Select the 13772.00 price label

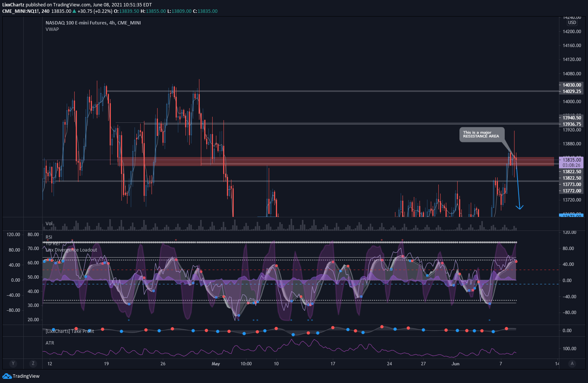click(x=572, y=191)
